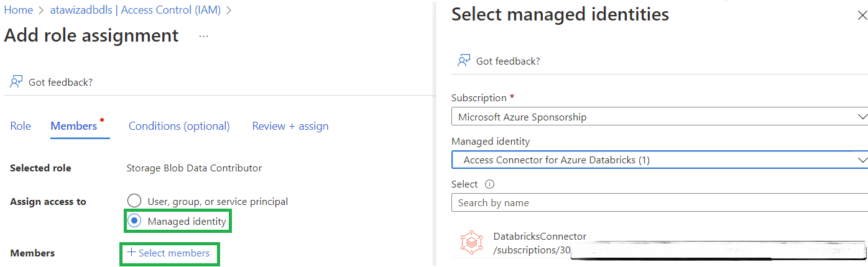Screen dimensions: 868x267
Task: Select User, group, or service principal option
Action: (x=134, y=201)
